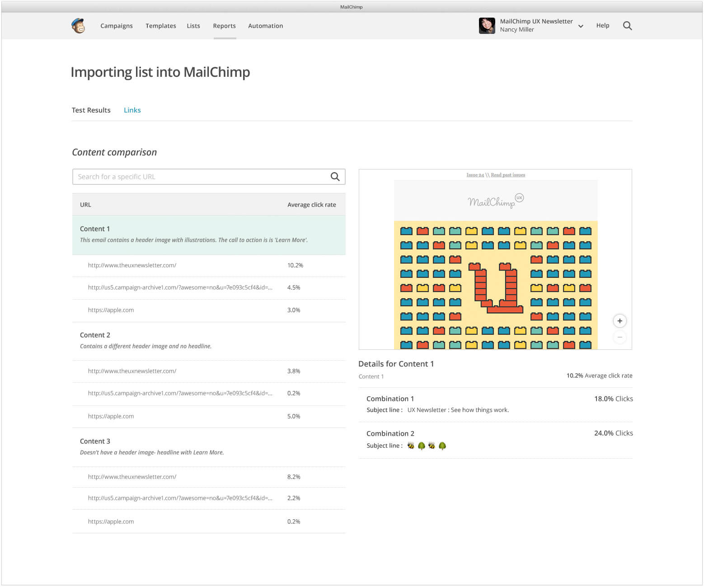Click the 3.8% click rate value
The width and height of the screenshot is (704, 588).
[294, 371]
